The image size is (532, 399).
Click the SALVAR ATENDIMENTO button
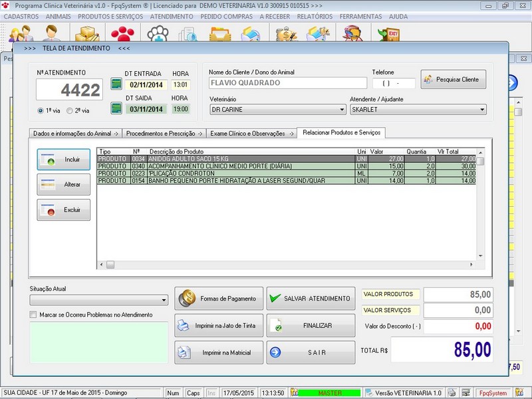[311, 299]
